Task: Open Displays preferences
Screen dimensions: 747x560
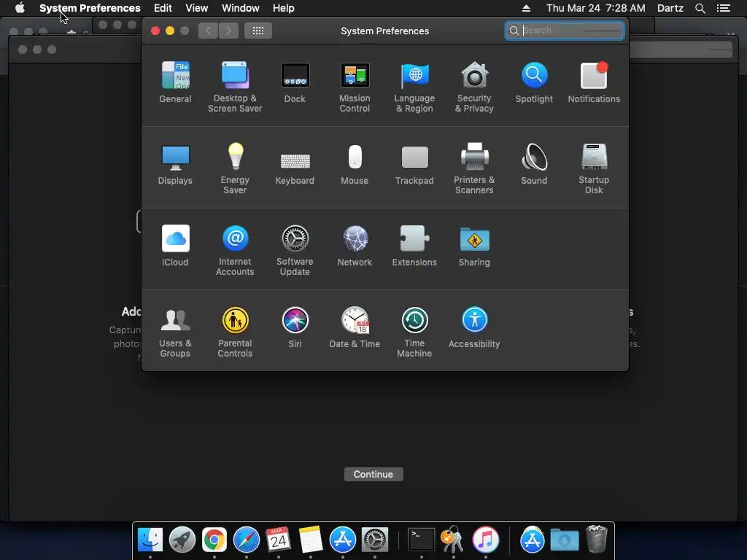Action: pyautogui.click(x=175, y=164)
